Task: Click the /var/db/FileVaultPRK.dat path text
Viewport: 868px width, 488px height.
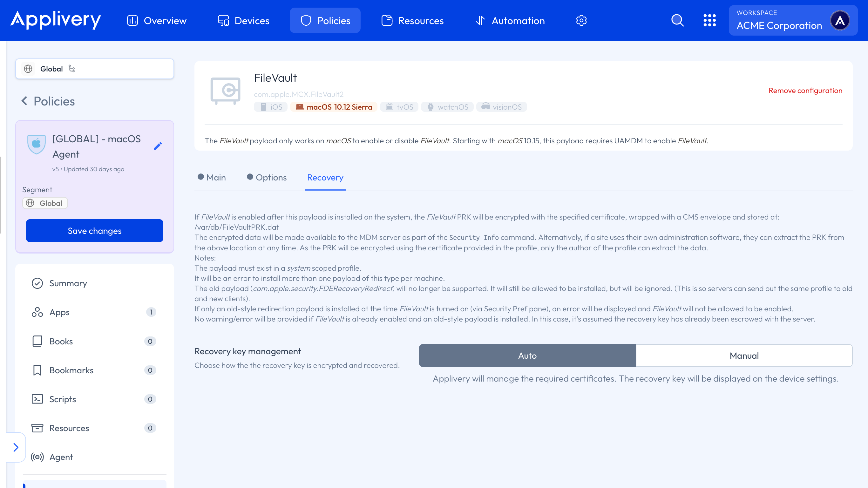Action: coord(237,227)
